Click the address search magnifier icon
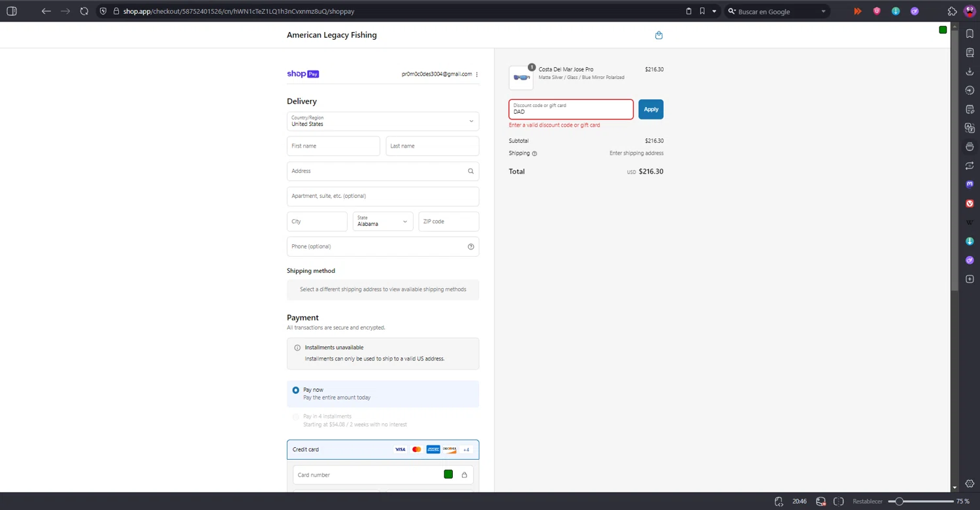Screen dimensions: 980x510 (x=470, y=171)
